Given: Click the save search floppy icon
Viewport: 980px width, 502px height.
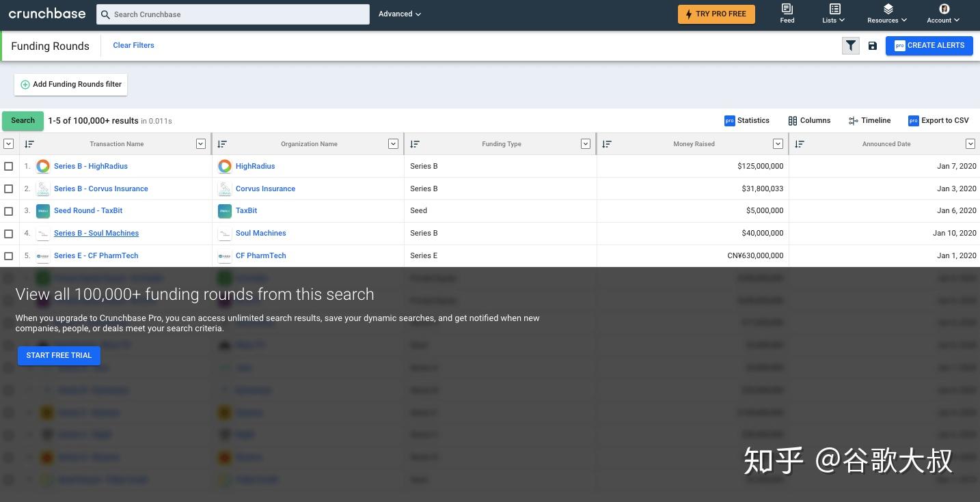Looking at the screenshot, I should (873, 46).
